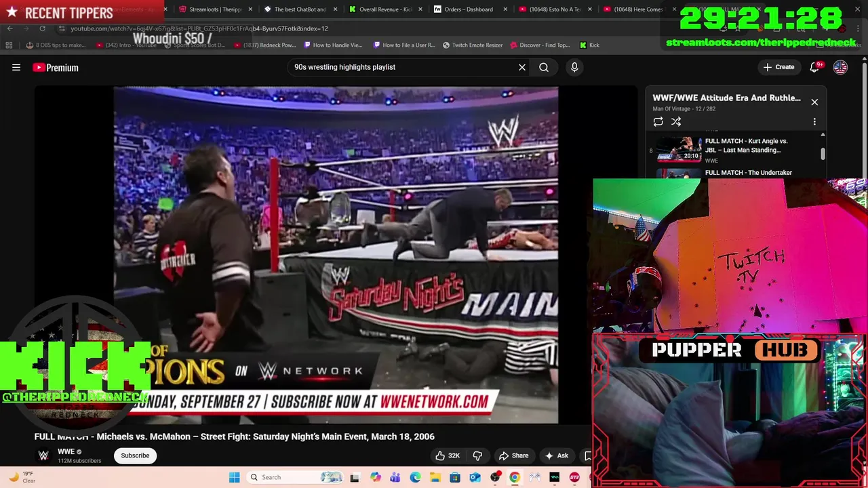Switch to Esto No A Ter tab
868x488 pixels.
[x=554, y=9]
